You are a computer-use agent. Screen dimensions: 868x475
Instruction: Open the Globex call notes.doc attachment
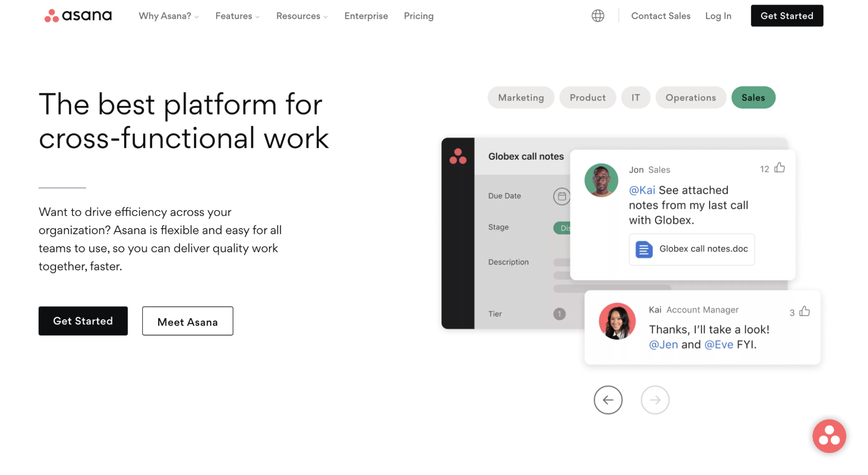(x=691, y=249)
